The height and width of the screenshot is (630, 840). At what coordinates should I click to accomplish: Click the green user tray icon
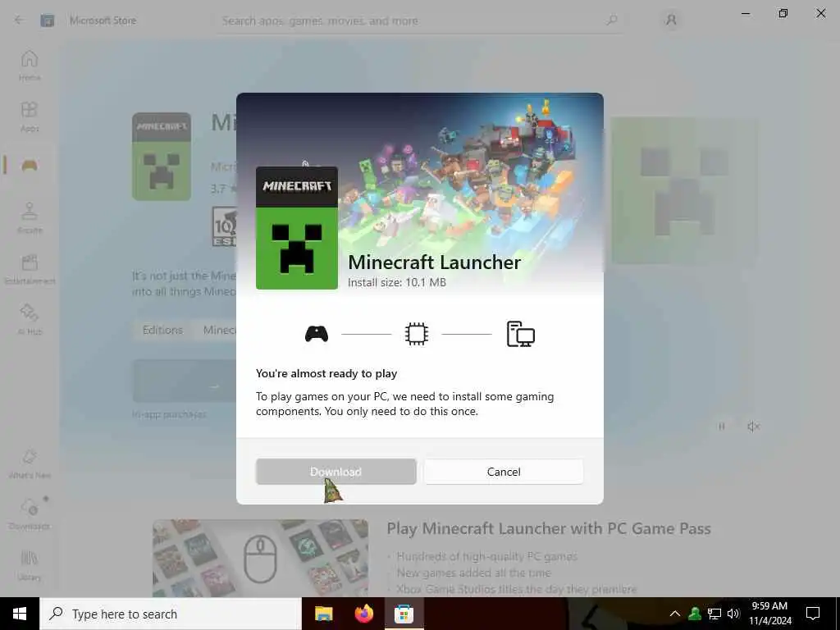695,614
